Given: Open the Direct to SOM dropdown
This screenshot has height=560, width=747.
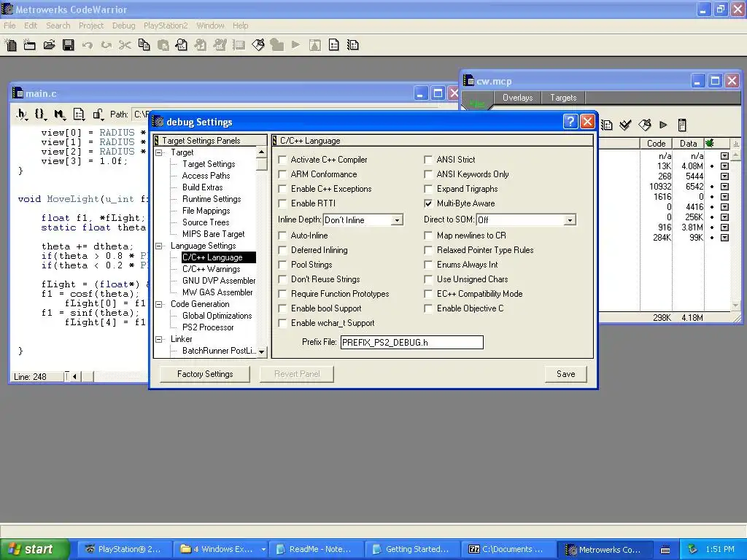Looking at the screenshot, I should point(570,220).
